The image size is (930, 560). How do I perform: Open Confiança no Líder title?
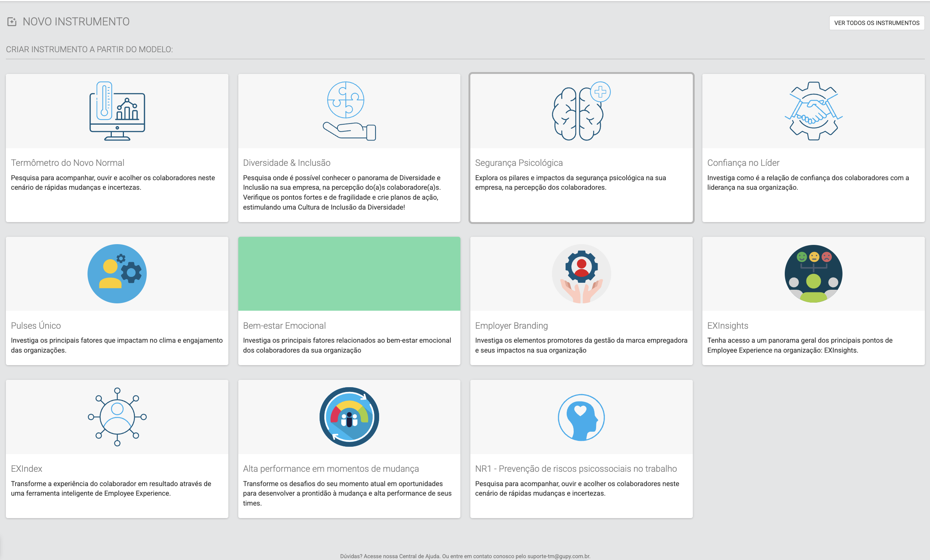743,163
